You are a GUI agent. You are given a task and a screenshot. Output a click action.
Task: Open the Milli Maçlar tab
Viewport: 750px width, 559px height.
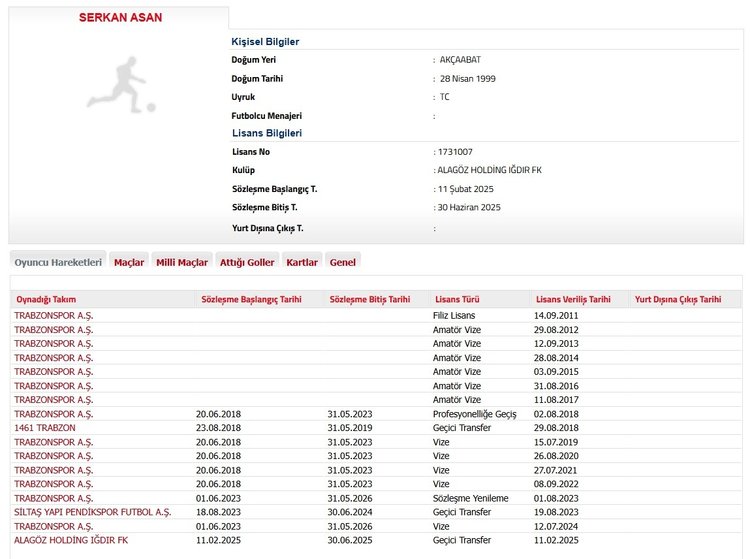coord(182,262)
